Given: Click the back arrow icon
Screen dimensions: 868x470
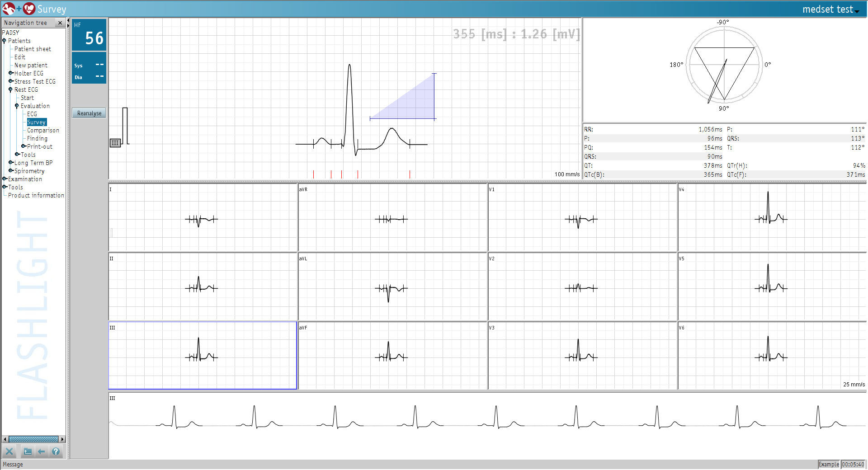Looking at the screenshot, I should pos(42,451).
